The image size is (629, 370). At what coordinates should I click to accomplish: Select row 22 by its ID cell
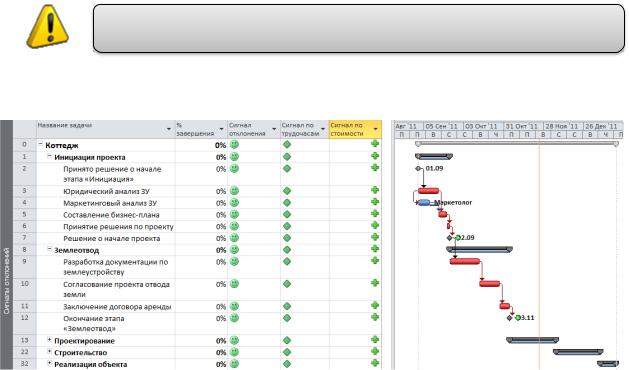coord(24,352)
